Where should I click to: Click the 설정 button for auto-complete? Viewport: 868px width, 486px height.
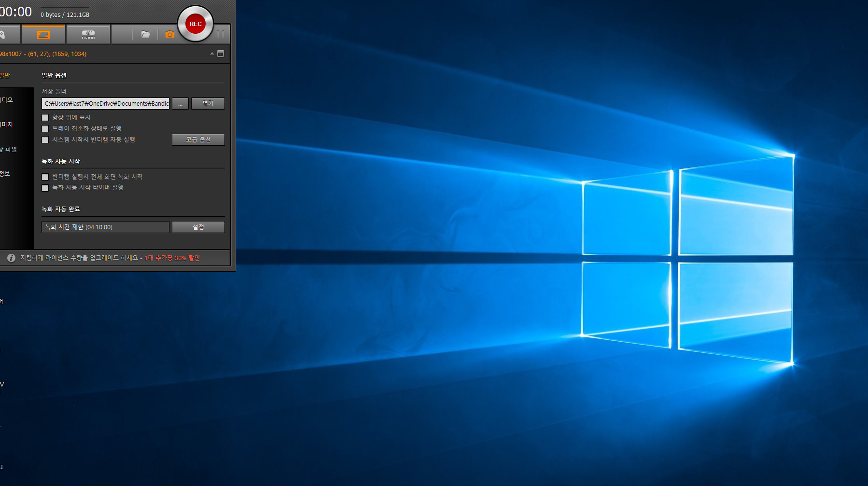[198, 227]
